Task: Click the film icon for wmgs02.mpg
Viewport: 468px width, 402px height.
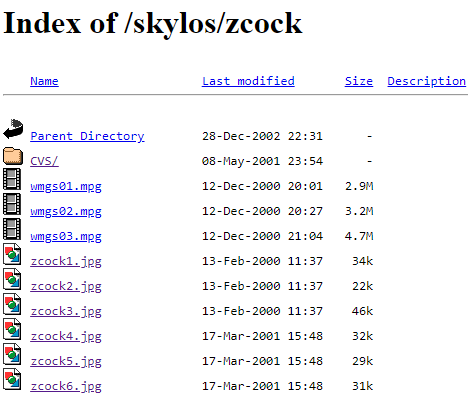Action: 12,204
